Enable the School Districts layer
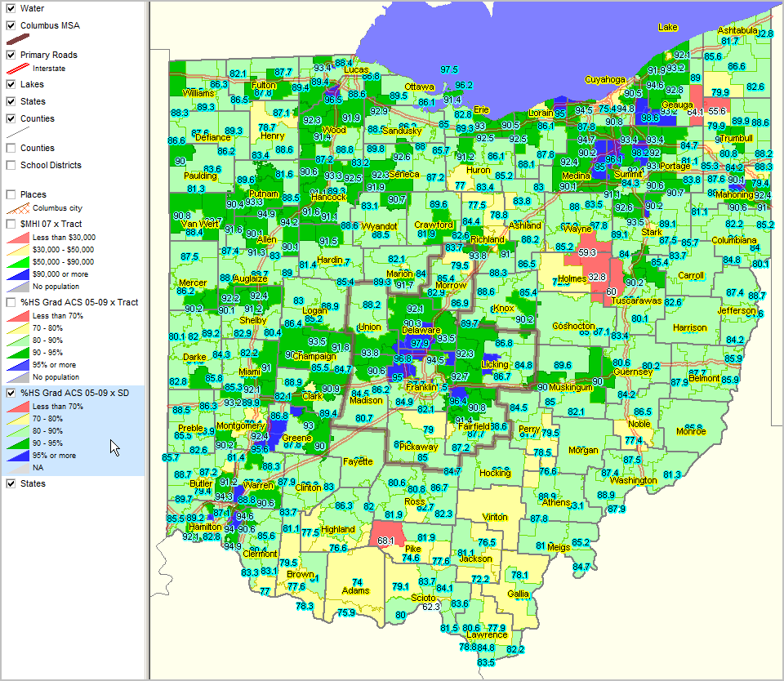This screenshot has height=681, width=784. tap(10, 164)
